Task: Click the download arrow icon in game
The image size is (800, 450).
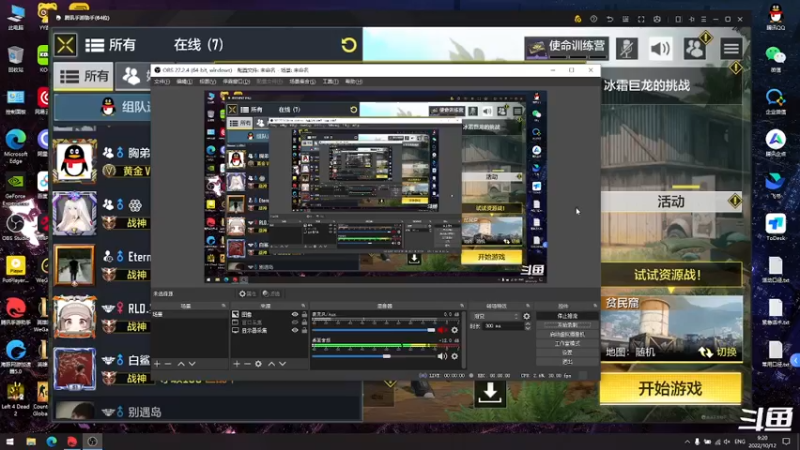Action: point(490,393)
